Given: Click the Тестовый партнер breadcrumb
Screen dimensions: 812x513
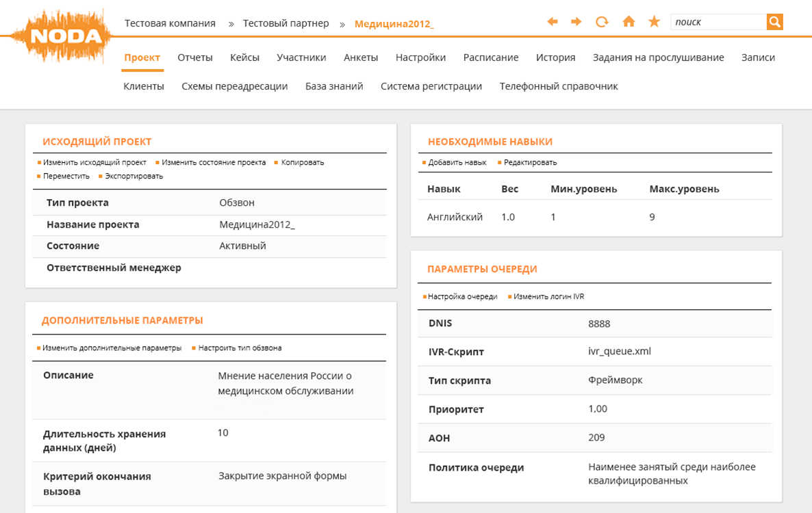Looking at the screenshot, I should tap(286, 23).
